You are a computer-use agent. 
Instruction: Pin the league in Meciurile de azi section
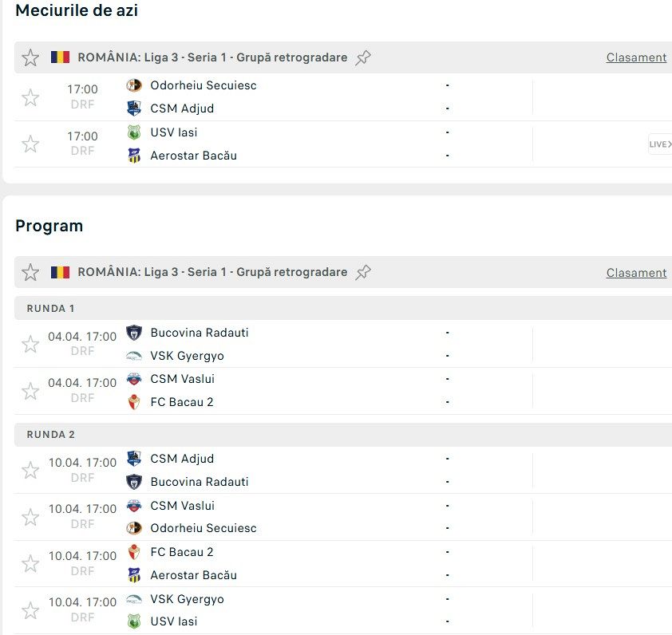(x=363, y=57)
